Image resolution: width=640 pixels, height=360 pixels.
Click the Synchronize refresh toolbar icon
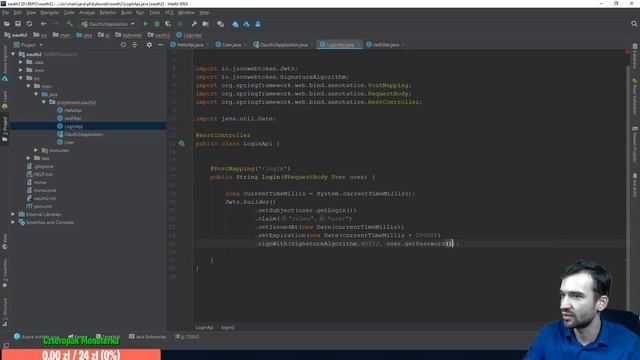(x=29, y=24)
